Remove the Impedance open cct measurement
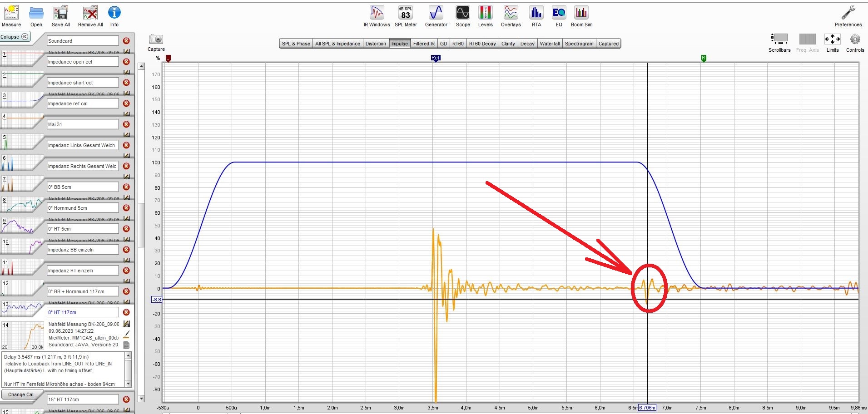Screen dimensions: 868x414 pos(126,62)
